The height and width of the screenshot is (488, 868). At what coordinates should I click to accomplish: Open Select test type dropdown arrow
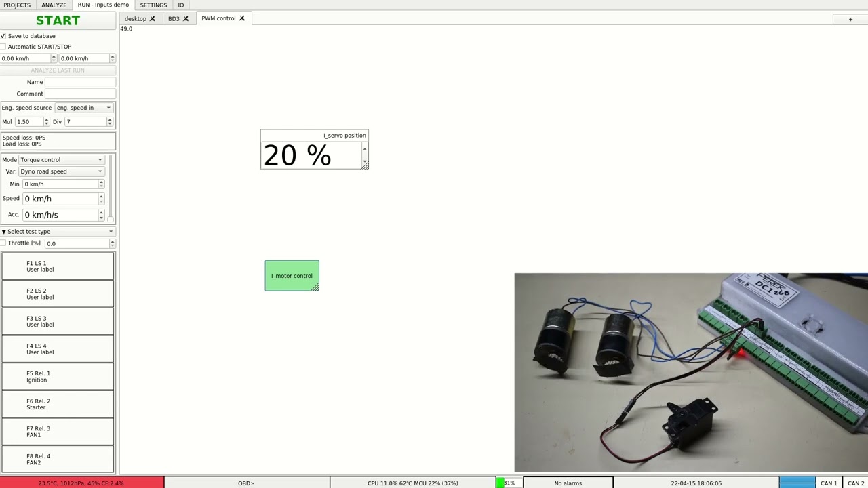111,232
